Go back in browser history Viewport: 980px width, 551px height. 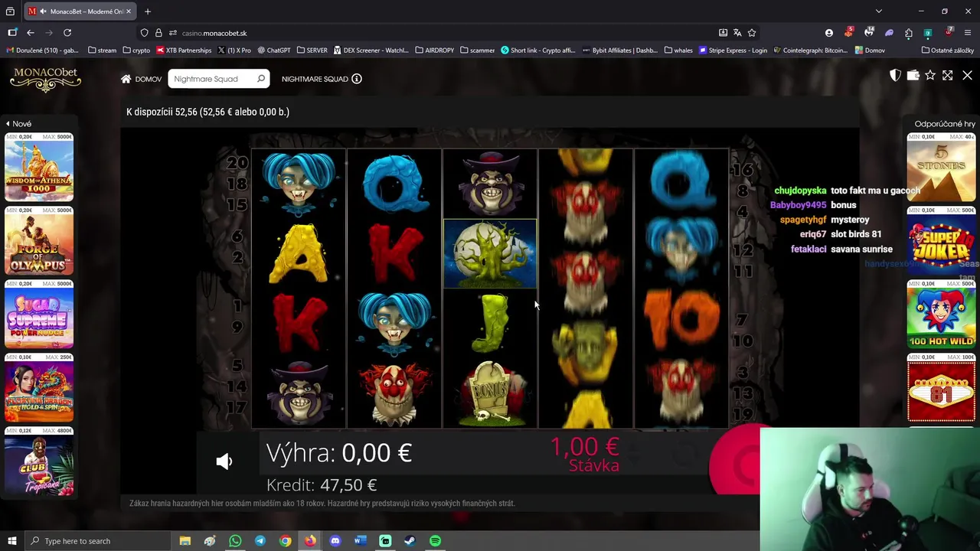click(31, 33)
